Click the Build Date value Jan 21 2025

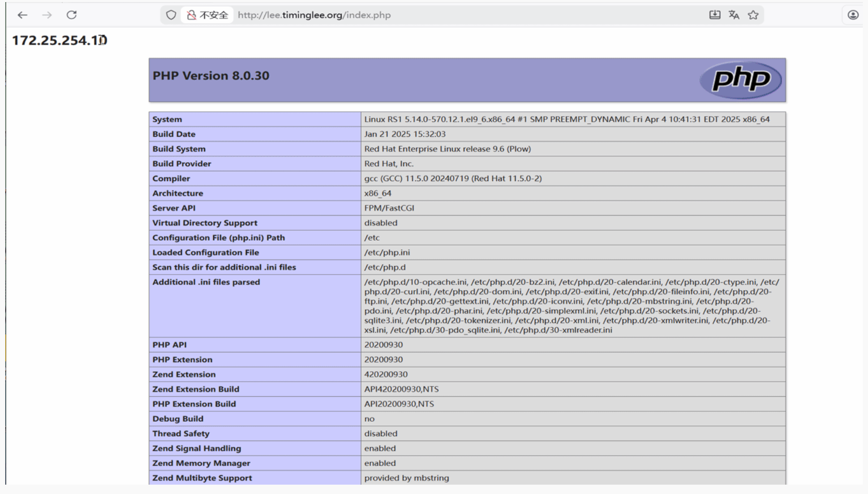coord(405,134)
